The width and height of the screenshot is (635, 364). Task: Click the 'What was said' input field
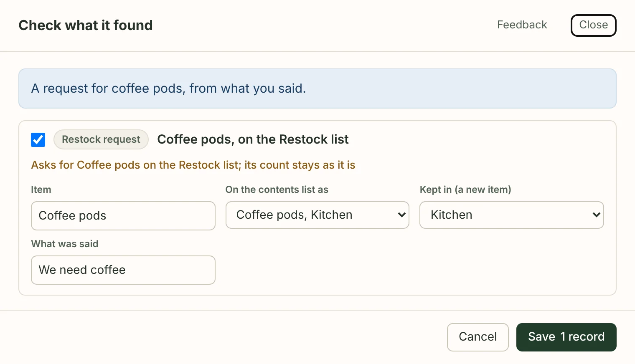(123, 270)
